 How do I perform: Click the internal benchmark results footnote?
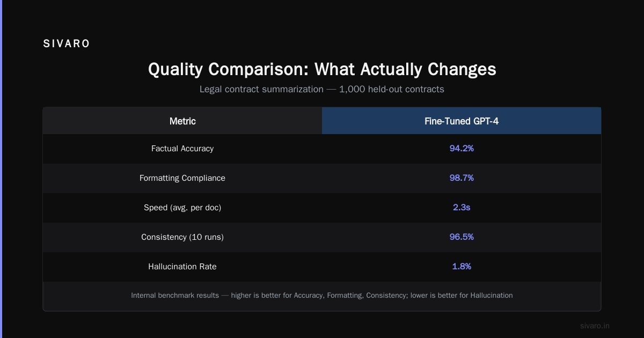point(322,295)
